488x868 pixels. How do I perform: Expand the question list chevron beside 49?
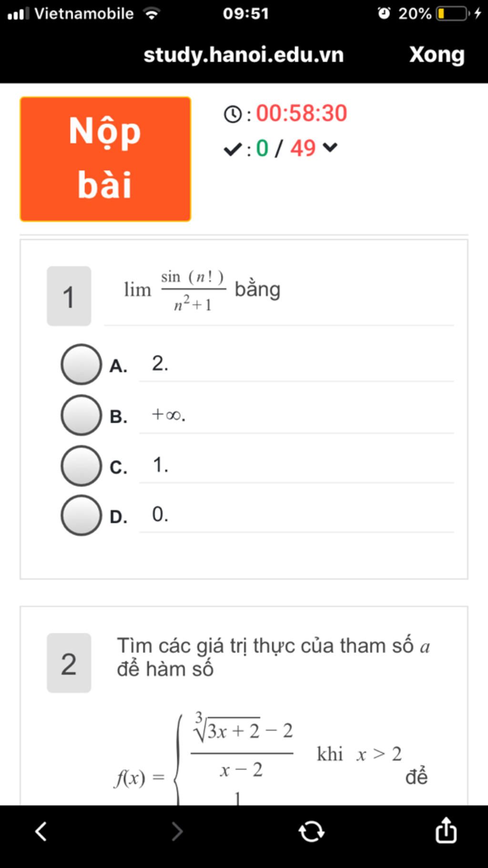coord(330,147)
